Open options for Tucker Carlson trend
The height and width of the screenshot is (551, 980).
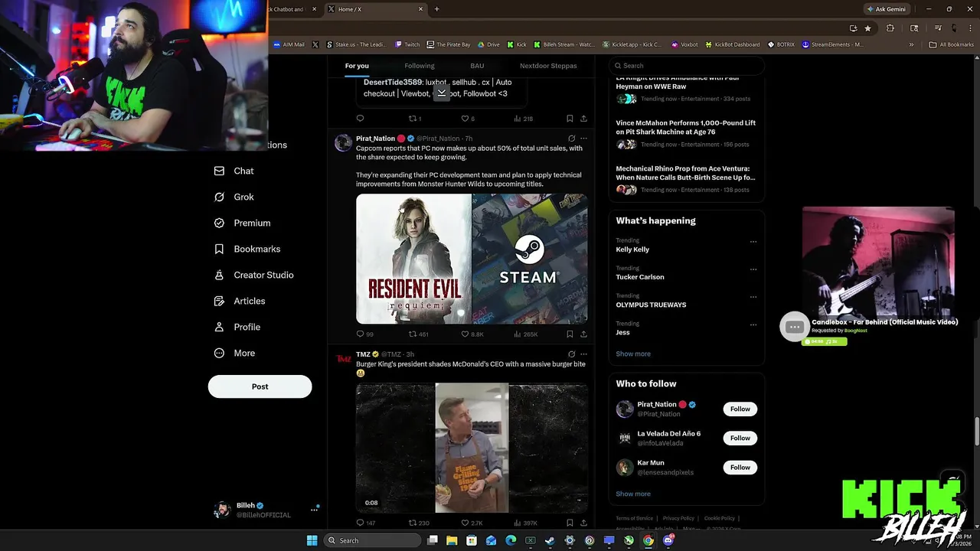(x=753, y=269)
